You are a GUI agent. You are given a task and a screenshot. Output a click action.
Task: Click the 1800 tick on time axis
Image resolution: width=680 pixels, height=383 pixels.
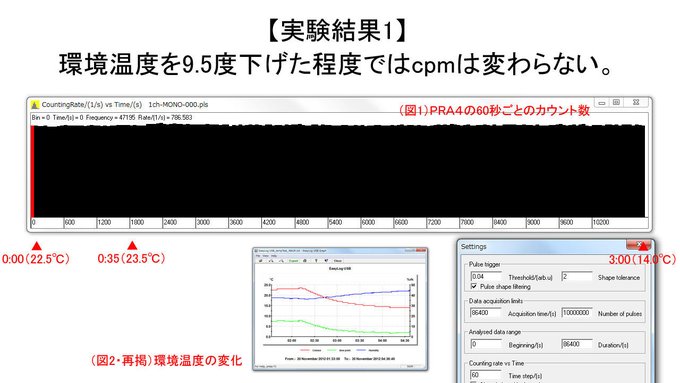[137, 223]
